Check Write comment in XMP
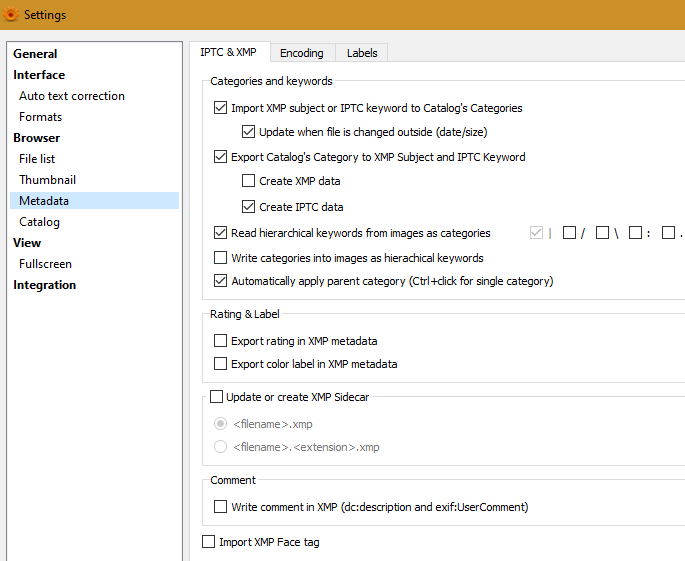 [221, 507]
